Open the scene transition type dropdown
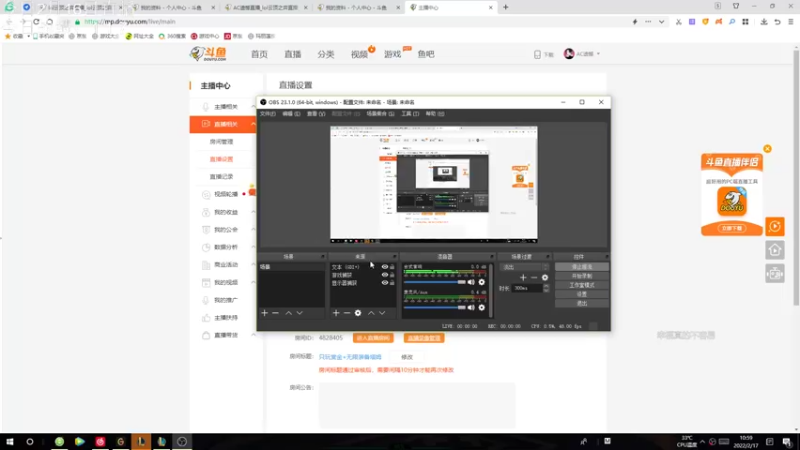 (525, 267)
